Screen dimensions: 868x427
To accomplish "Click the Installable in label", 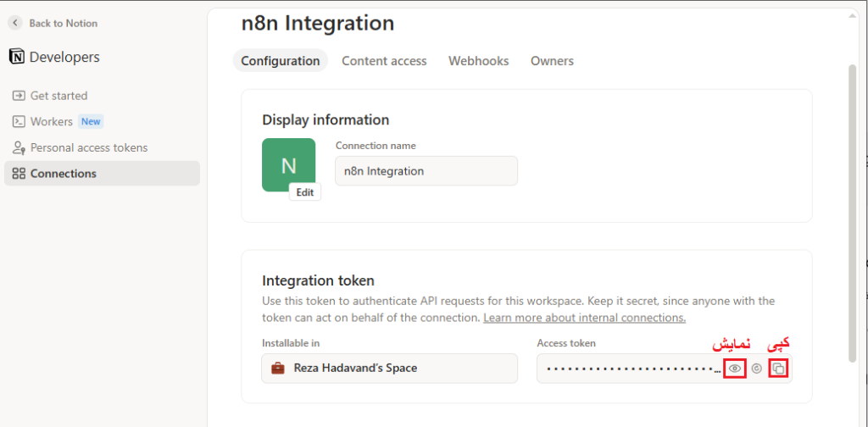I will pyautogui.click(x=291, y=343).
